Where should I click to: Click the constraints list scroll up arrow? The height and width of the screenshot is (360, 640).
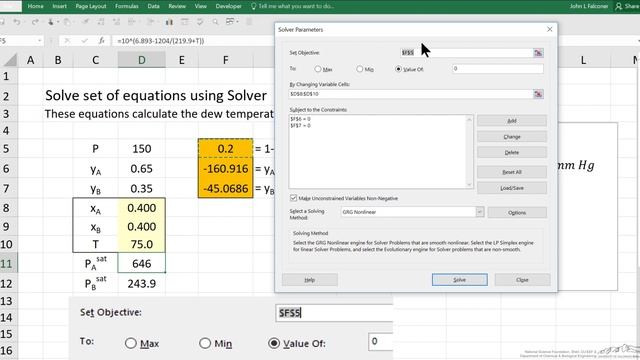[469, 119]
